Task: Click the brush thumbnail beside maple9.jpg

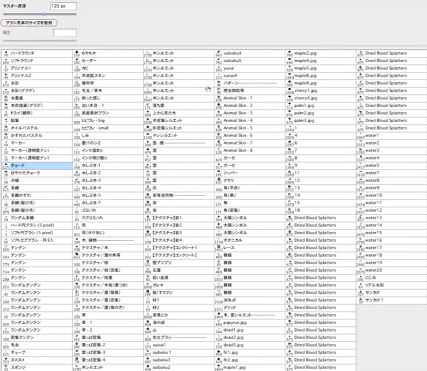Action: [x=289, y=83]
